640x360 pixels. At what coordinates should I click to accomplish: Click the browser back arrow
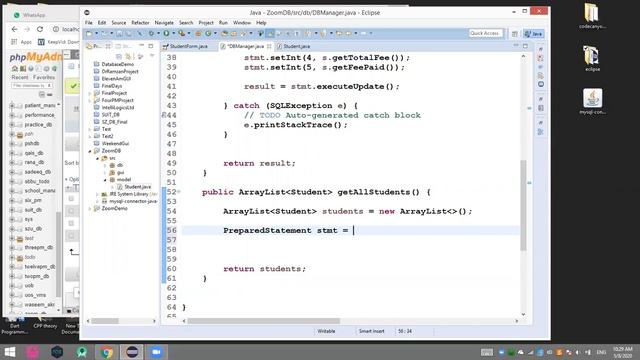coord(15,29)
